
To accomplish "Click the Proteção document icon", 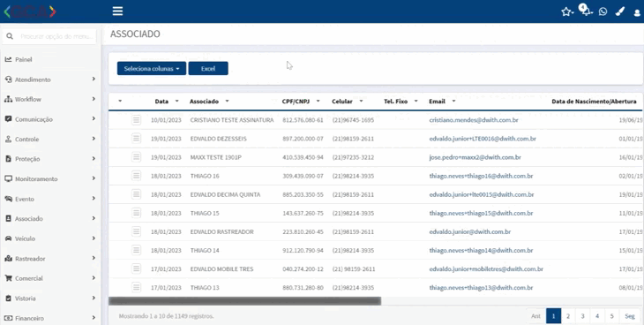I will pos(8,159).
